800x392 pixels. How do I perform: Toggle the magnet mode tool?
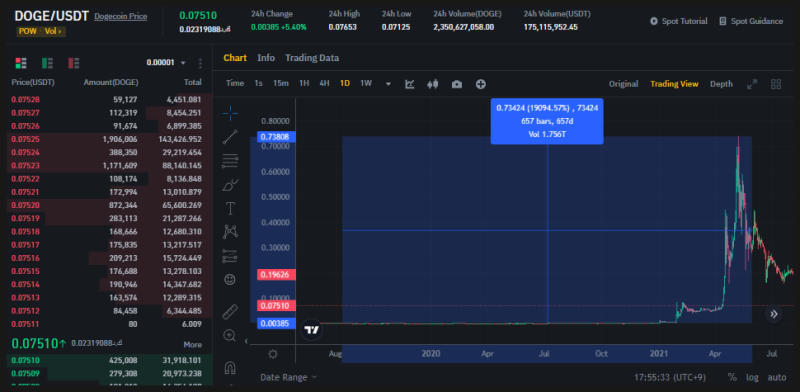(230, 367)
